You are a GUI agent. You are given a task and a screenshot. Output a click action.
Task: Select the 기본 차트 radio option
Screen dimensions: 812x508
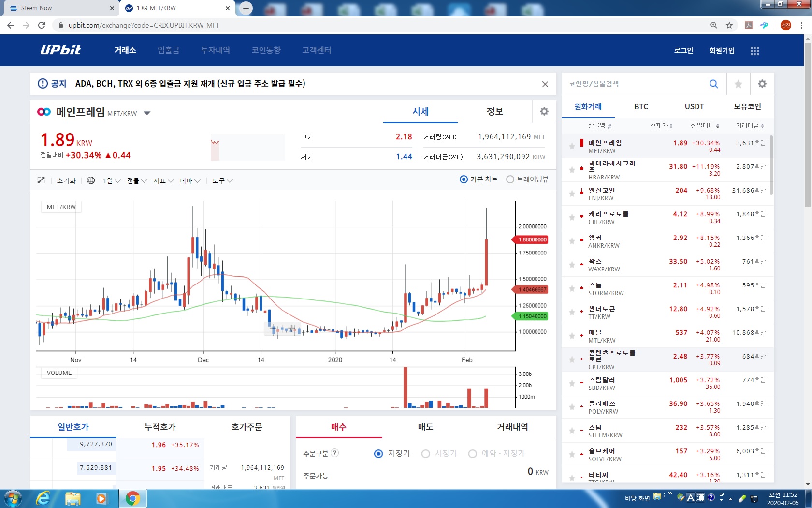(x=464, y=179)
